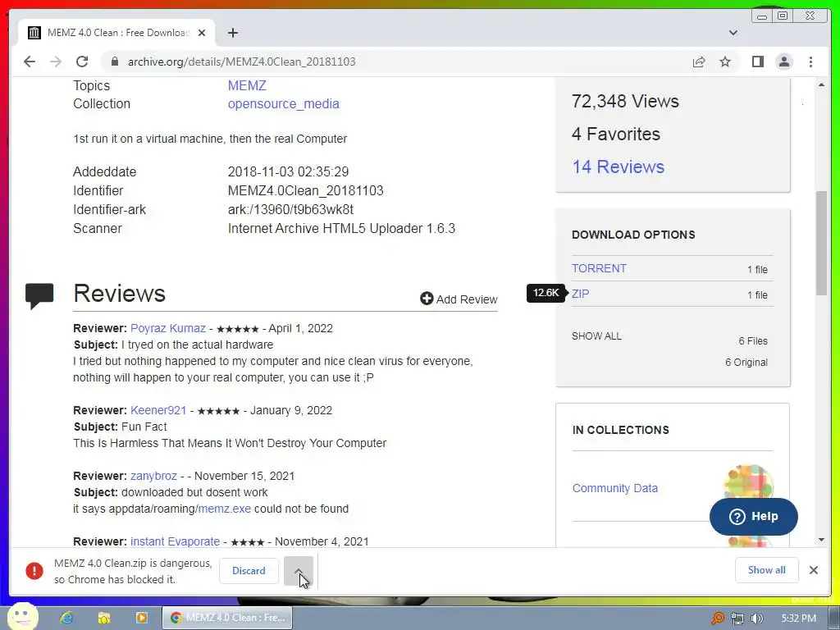This screenshot has width=840, height=630.
Task: Open a new browser tab
Action: [232, 33]
